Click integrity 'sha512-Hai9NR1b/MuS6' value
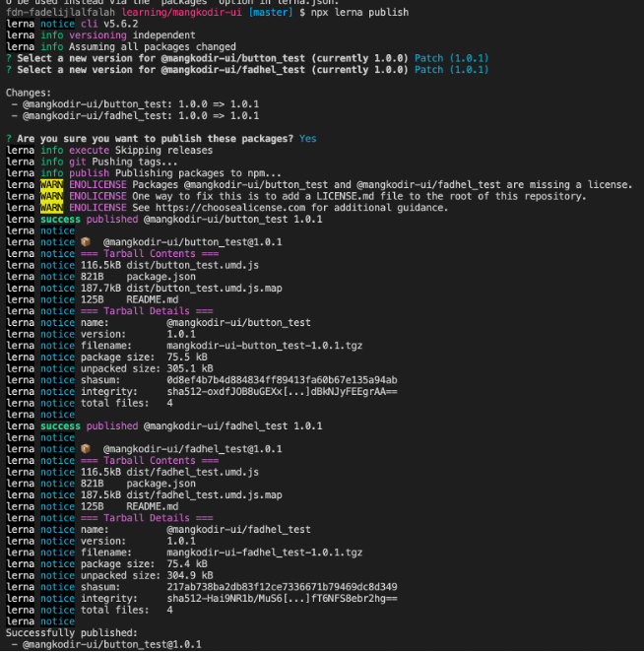Image resolution: width=644 pixels, height=652 pixels. (x=282, y=599)
